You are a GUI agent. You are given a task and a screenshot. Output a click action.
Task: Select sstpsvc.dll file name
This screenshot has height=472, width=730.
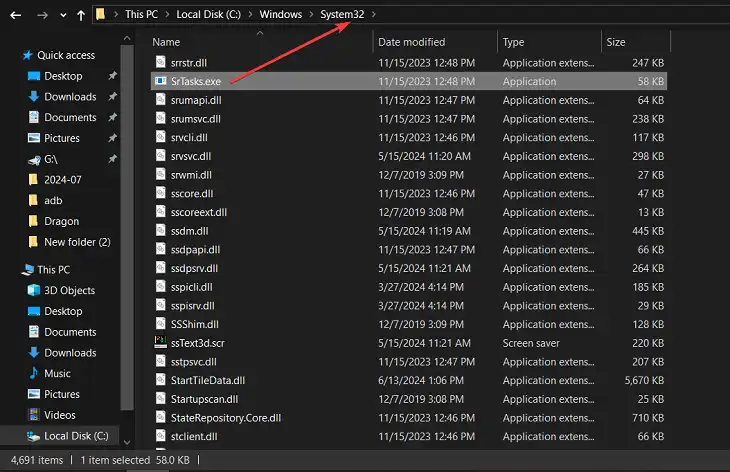(x=194, y=362)
